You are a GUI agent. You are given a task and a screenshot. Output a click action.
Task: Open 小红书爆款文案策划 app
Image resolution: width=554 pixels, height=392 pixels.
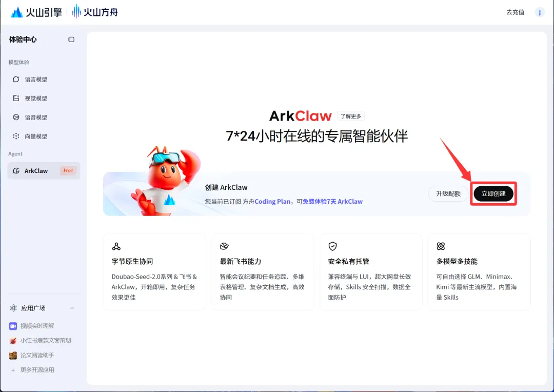46,340
